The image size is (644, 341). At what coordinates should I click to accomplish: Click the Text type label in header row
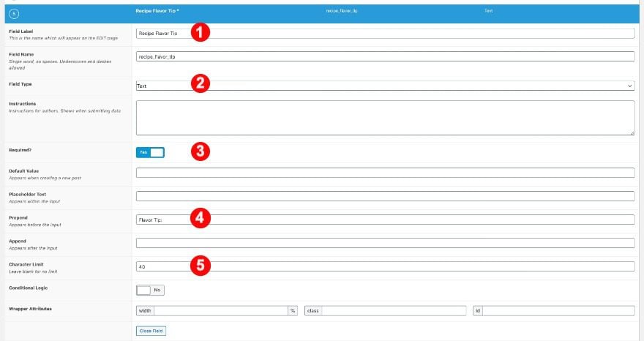[488, 11]
